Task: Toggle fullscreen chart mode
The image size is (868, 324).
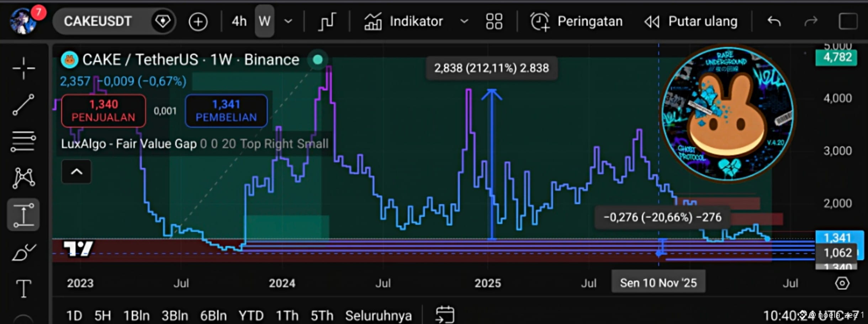Action: coord(848,21)
